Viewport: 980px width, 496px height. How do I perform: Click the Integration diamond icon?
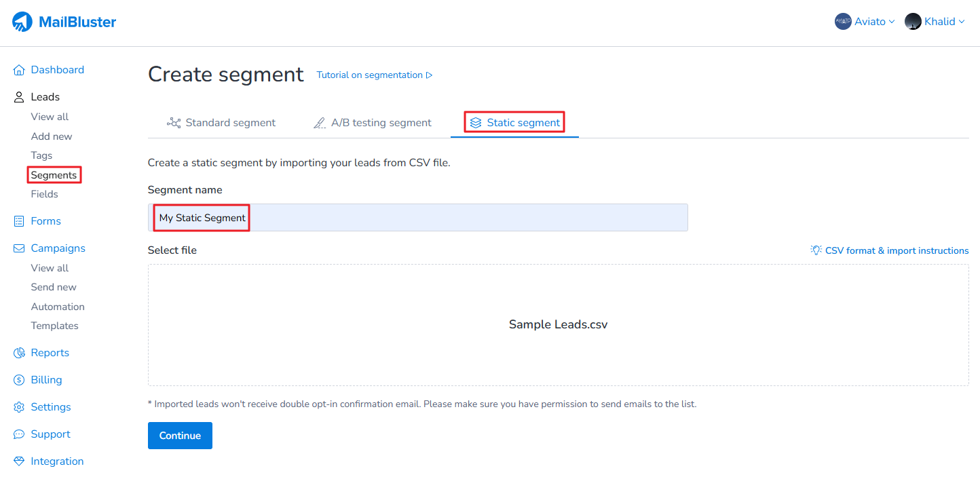[19, 461]
